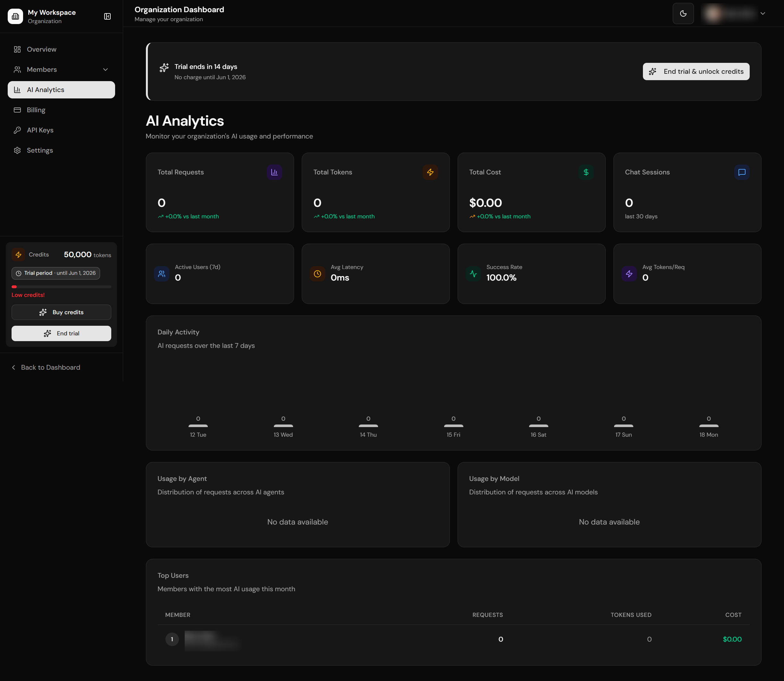The height and width of the screenshot is (681, 784).
Task: Click the 15 Fri bar in Daily Activity
Action: (x=453, y=426)
